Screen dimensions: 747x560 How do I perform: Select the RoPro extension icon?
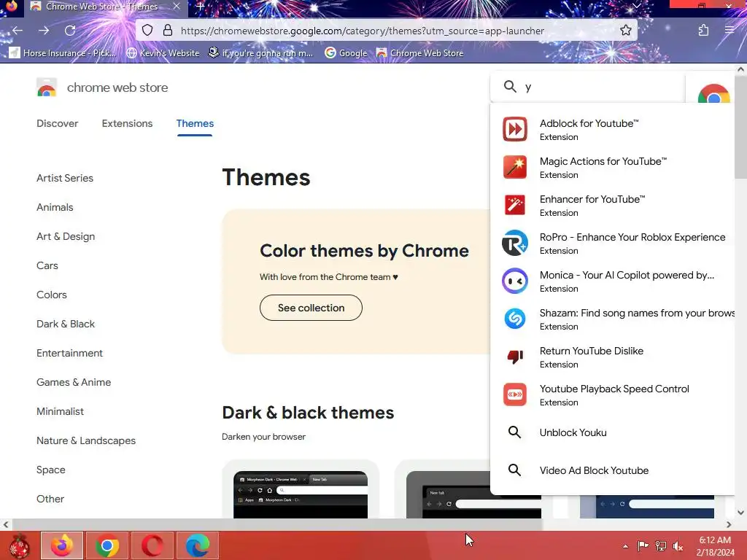coord(515,243)
